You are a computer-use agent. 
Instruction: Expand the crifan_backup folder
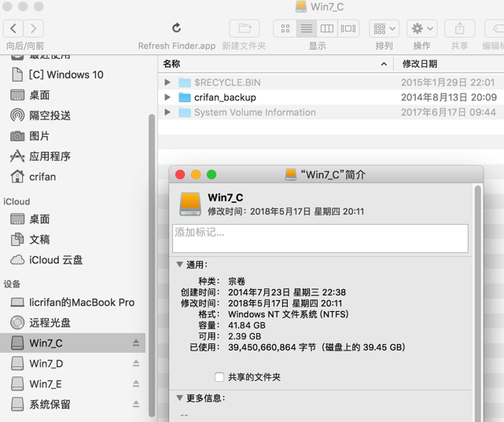pos(167,97)
